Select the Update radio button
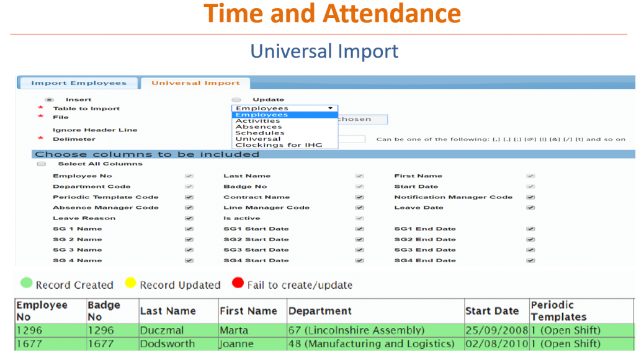 click(x=236, y=100)
